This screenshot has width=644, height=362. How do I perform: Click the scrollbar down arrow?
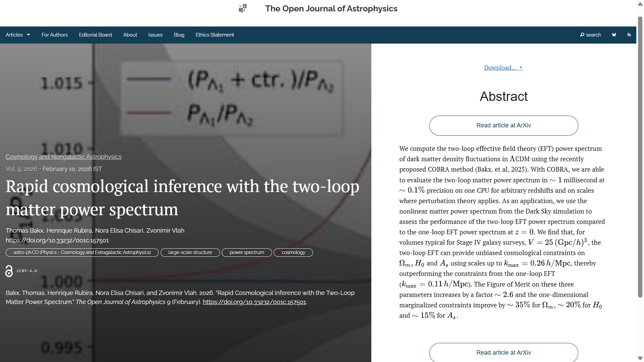pyautogui.click(x=640, y=358)
